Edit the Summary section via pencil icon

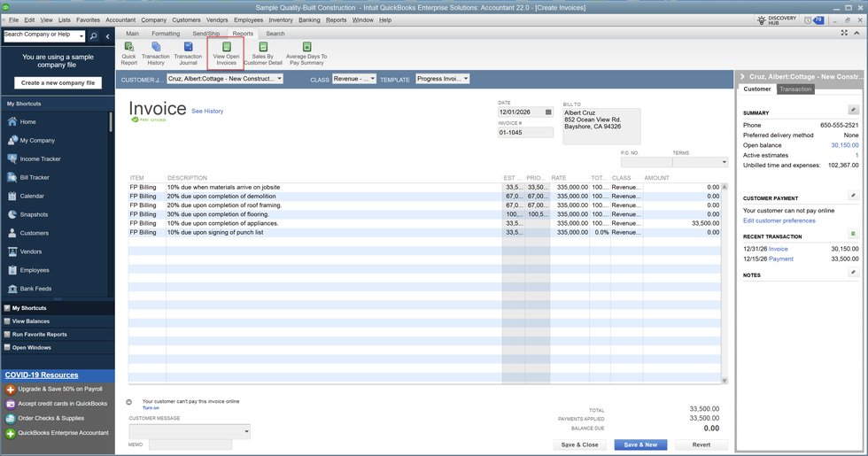(853, 110)
